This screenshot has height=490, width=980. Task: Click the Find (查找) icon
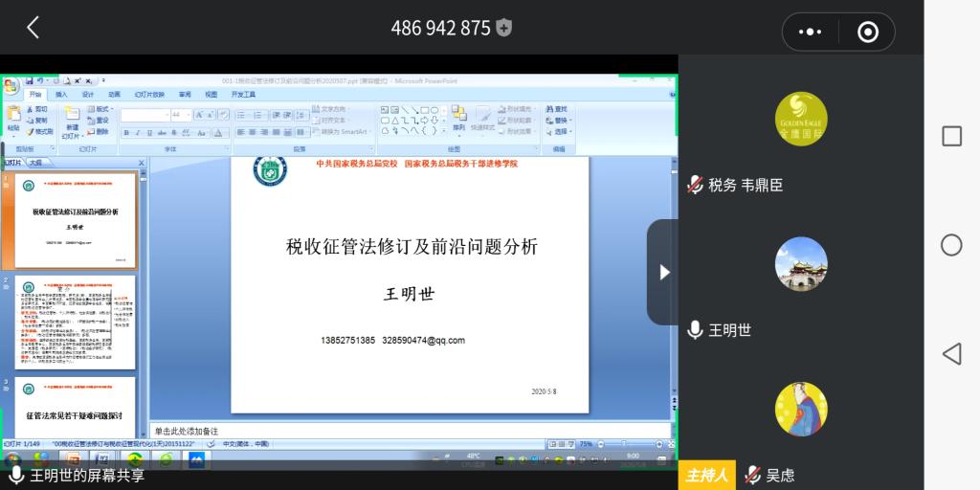coord(559,109)
